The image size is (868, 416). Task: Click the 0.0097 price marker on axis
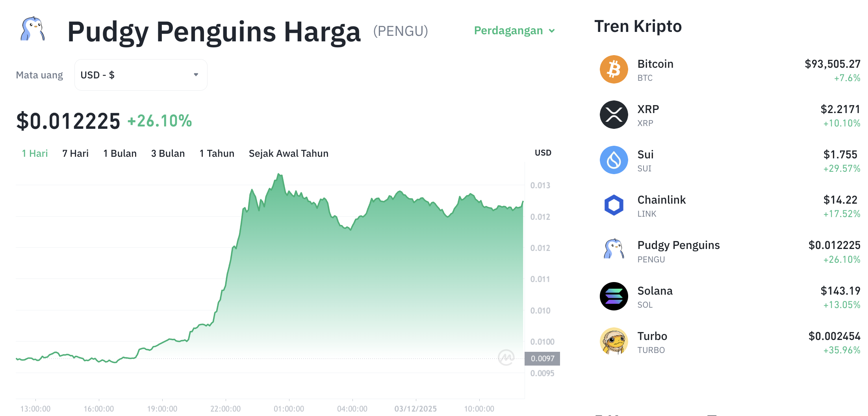click(x=542, y=358)
